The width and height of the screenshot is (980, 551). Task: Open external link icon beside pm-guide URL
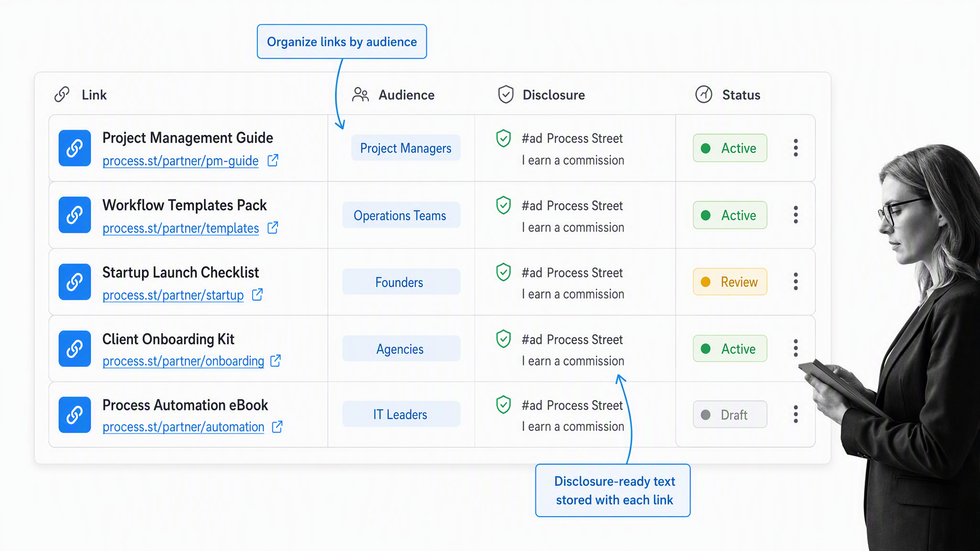273,160
